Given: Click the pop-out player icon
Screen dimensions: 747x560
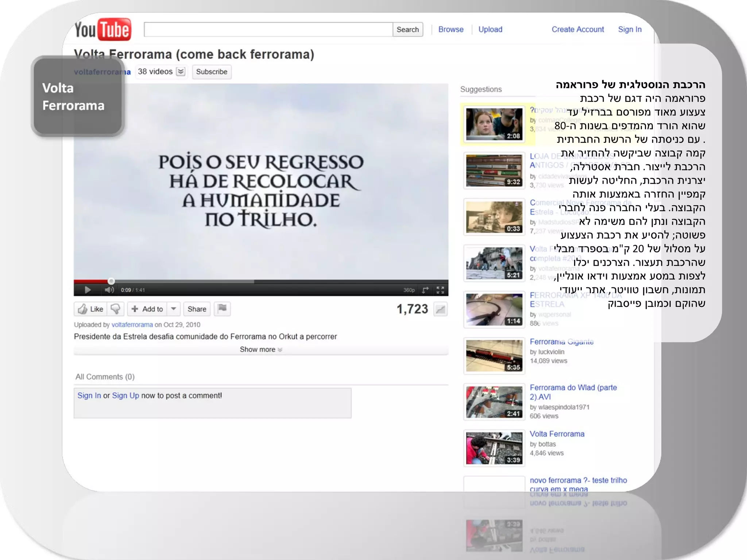Looking at the screenshot, I should tap(425, 290).
